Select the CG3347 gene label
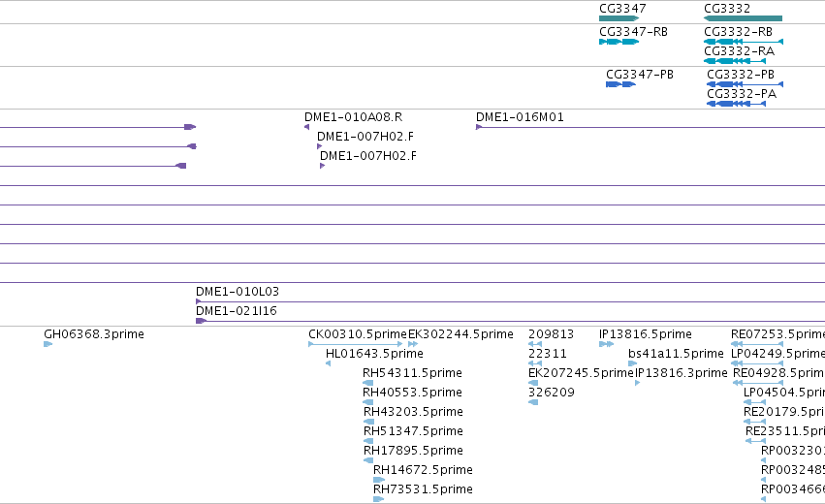Screen dimensions: 825x504 coord(622,9)
